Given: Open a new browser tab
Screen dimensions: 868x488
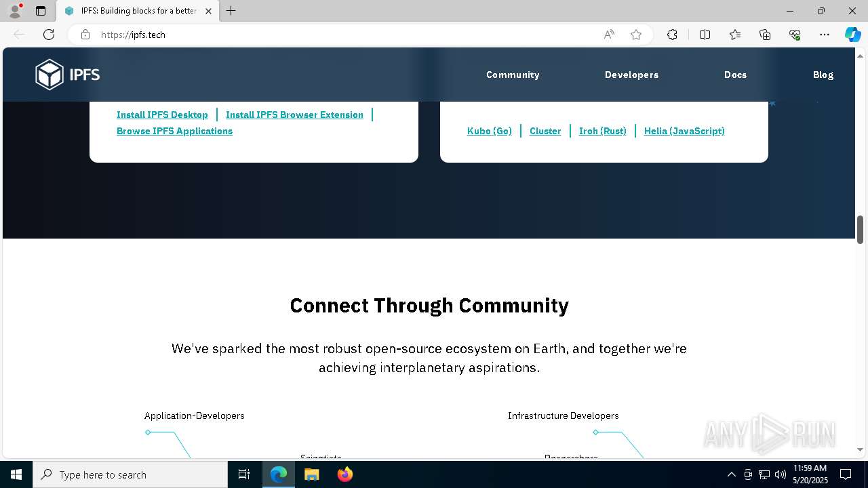Looking at the screenshot, I should coord(231,11).
